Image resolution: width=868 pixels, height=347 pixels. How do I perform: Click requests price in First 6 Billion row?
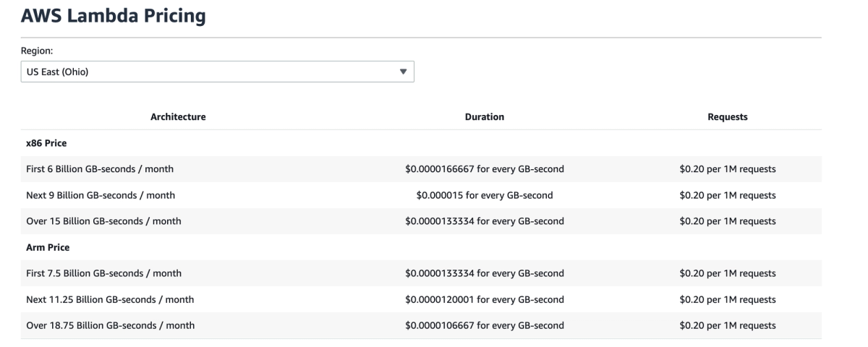[x=728, y=169]
